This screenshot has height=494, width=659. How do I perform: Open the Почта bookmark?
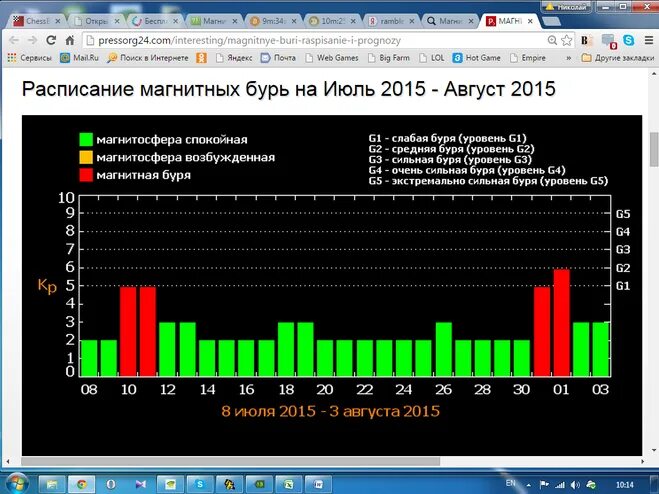tap(278, 58)
